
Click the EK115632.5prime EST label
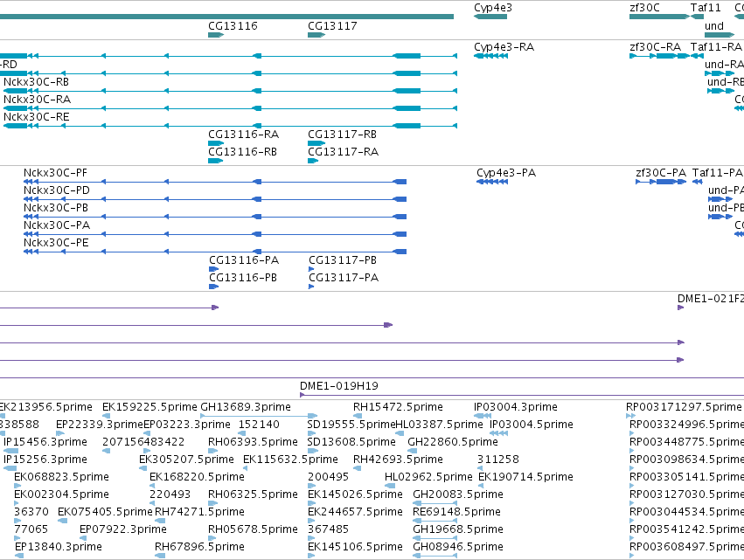290,460
